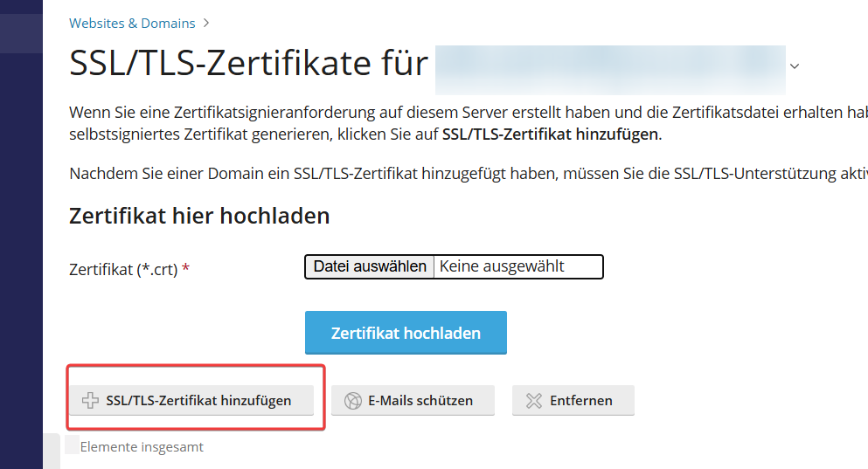Click the plus icon on SSL/TLS-Zertifikat hinzufügen
Screen dimensions: 868x469
90,400
